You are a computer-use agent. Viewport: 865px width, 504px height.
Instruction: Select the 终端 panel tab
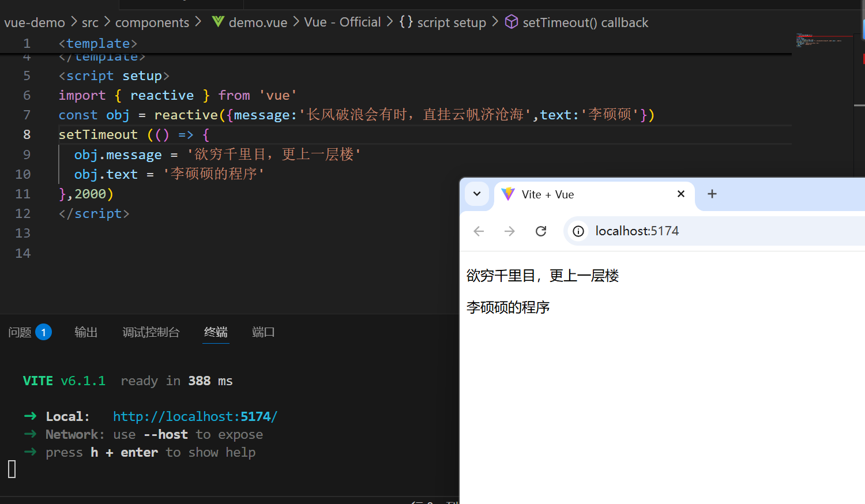pos(216,332)
